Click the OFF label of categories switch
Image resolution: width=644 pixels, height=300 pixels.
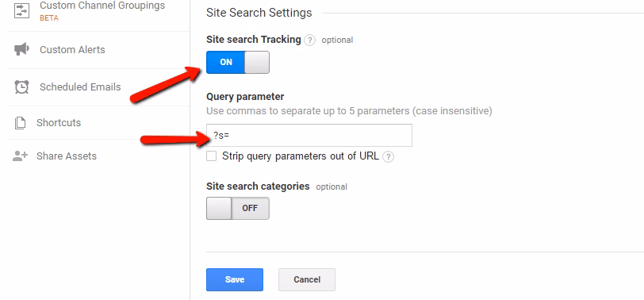tap(250, 209)
